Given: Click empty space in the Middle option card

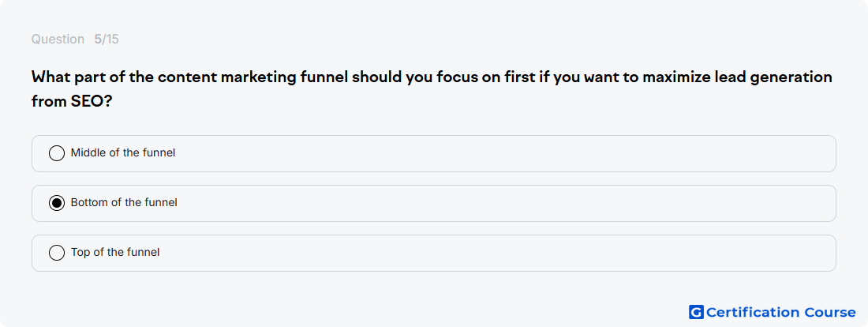Looking at the screenshot, I should [x=498, y=153].
